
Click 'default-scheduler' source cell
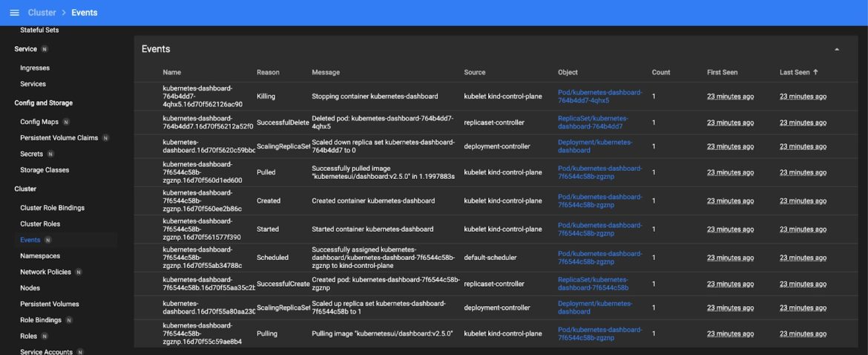(490, 258)
